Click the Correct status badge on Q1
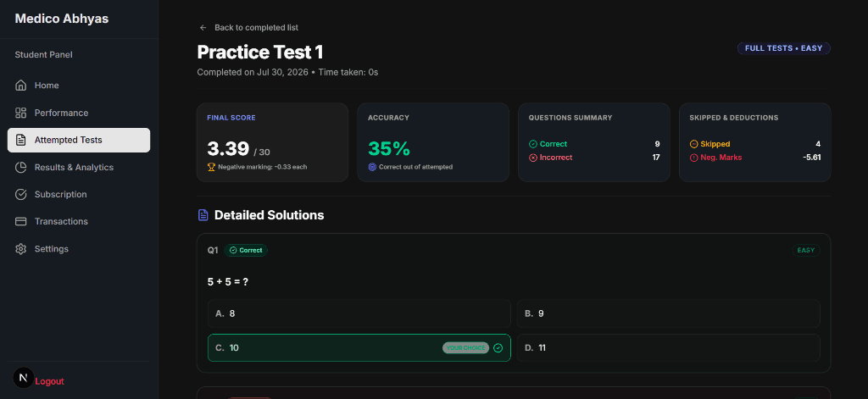 pos(246,250)
